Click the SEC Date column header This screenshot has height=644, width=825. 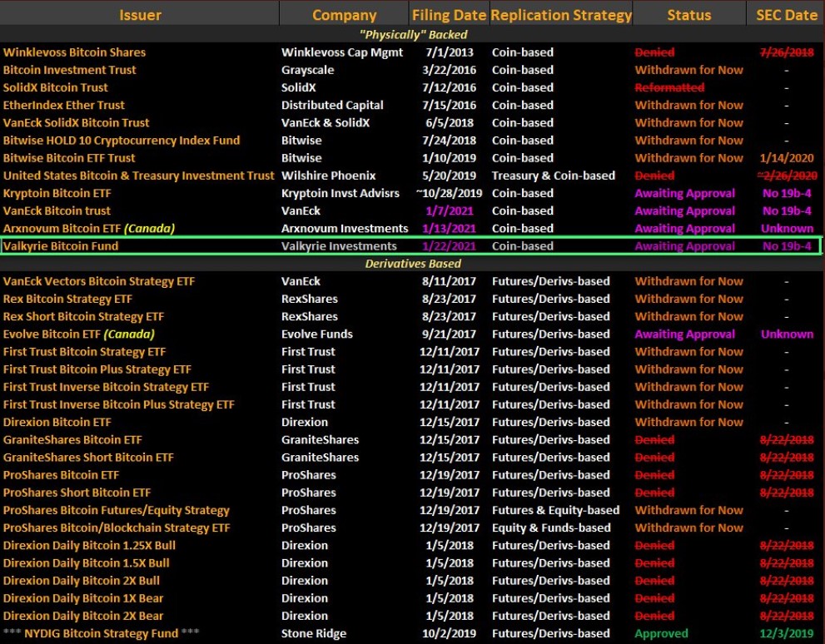click(786, 14)
